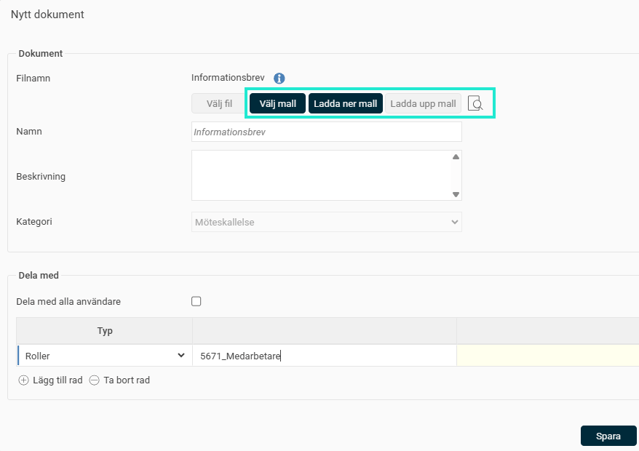Click the minus icon for Ta bort rad

click(x=95, y=380)
